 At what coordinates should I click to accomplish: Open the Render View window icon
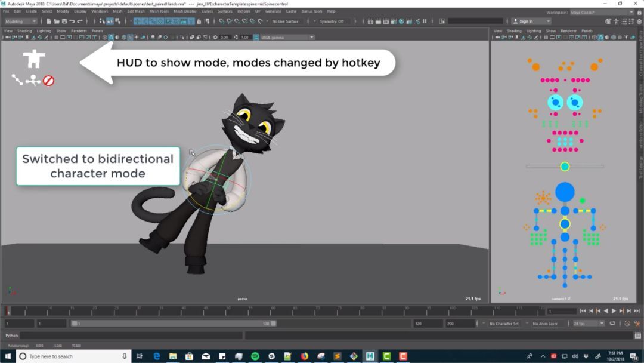pyautogui.click(x=370, y=21)
